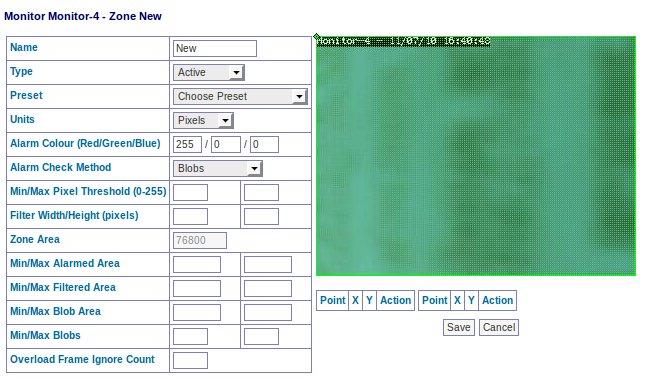Select the filter width input box

click(190, 216)
